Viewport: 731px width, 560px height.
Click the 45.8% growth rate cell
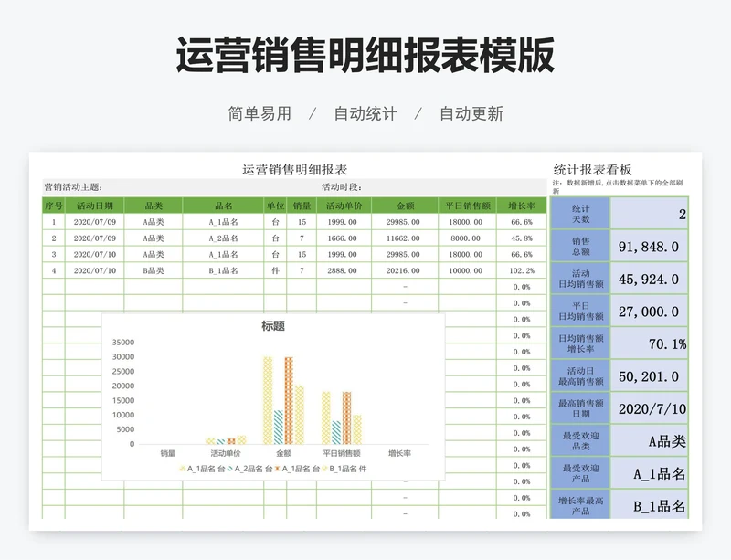click(x=521, y=238)
